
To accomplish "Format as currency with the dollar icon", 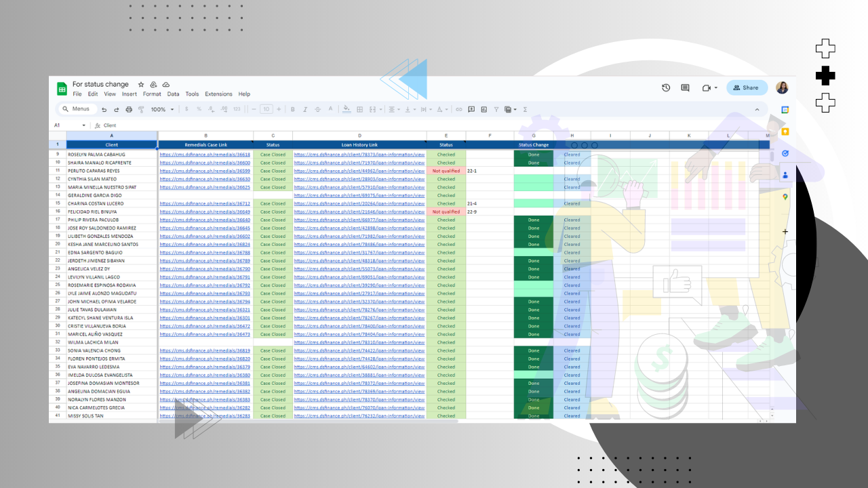I will (x=187, y=109).
